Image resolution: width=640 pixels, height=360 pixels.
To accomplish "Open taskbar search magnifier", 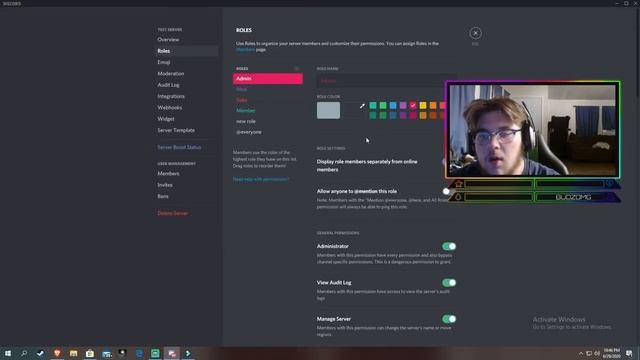I will click(24, 353).
